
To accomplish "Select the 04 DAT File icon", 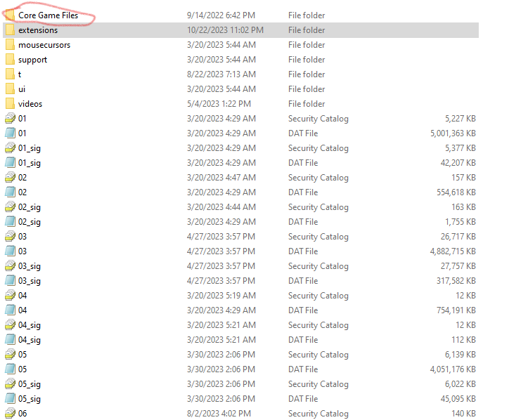I will click(10, 310).
